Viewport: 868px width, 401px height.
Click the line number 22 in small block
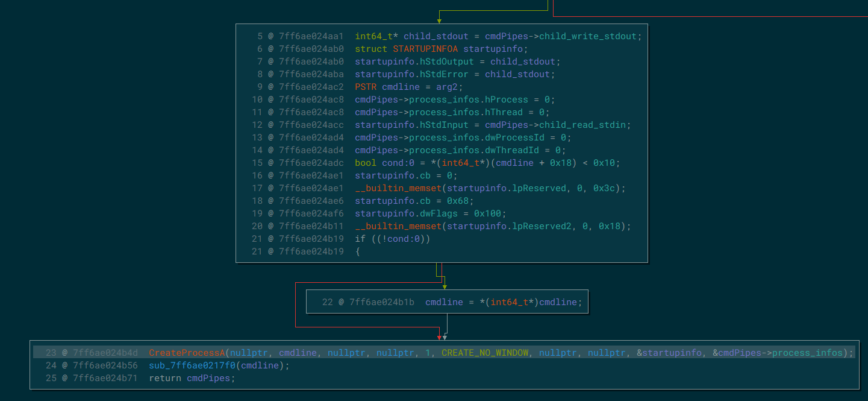328,302
